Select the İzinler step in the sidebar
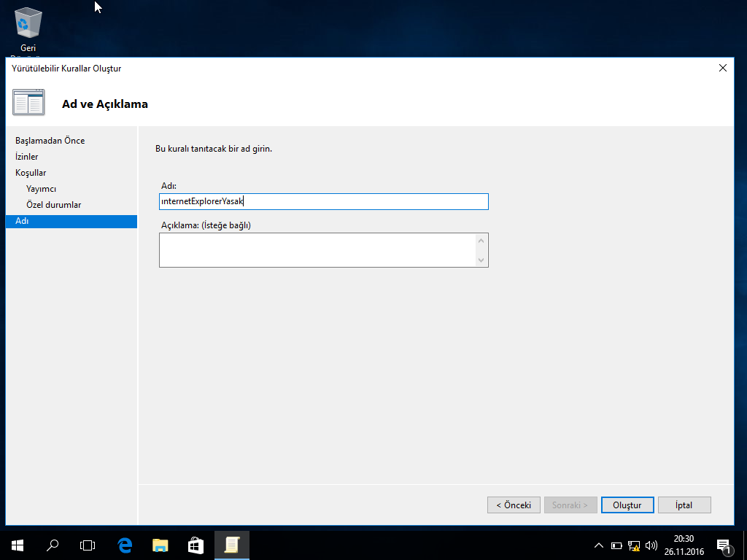747x560 pixels. tap(27, 157)
